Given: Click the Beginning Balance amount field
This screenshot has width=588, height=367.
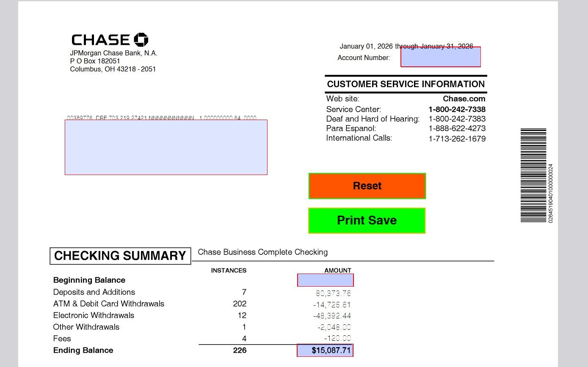Looking at the screenshot, I should click(325, 280).
